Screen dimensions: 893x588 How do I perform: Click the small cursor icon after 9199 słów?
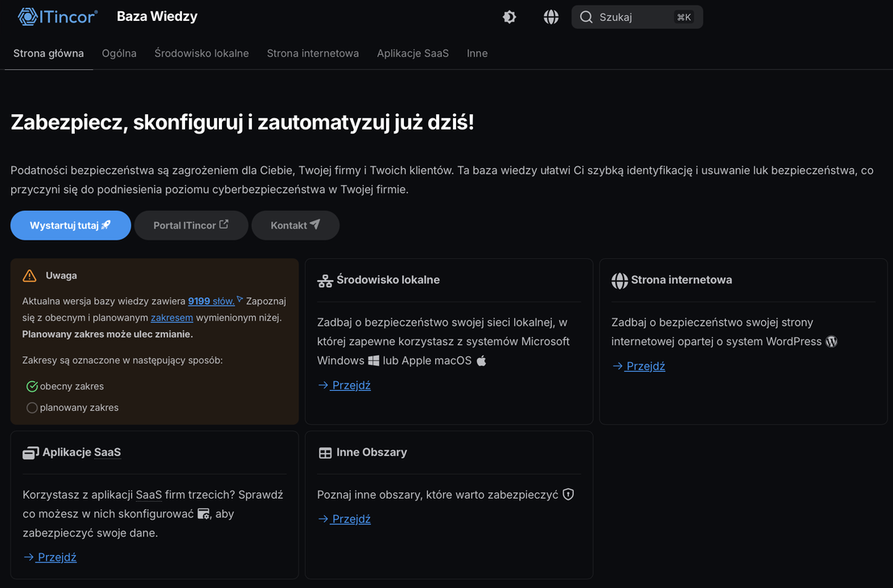pos(240,299)
